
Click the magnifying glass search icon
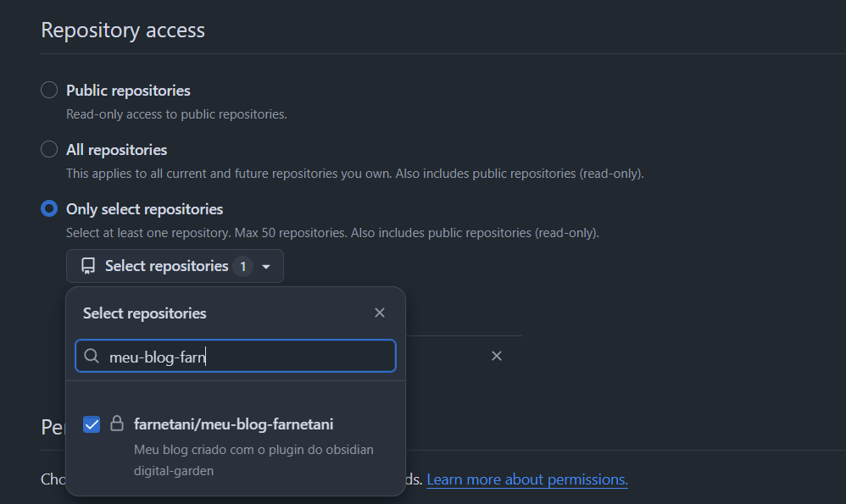point(92,357)
